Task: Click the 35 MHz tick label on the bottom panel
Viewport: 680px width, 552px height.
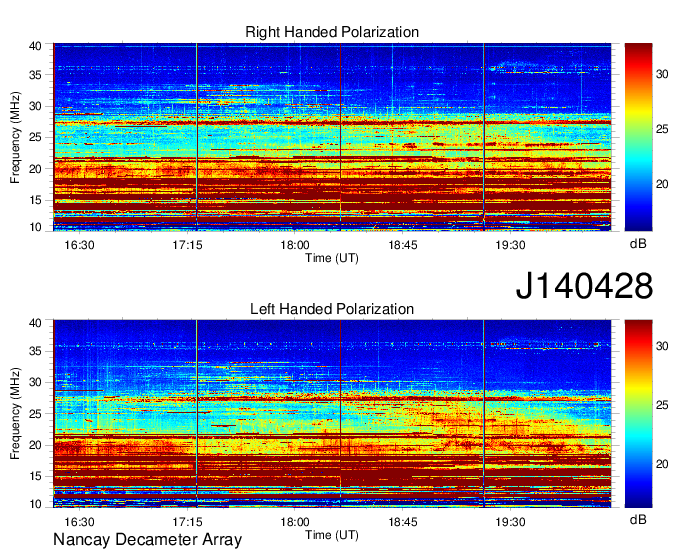Action: tap(35, 351)
